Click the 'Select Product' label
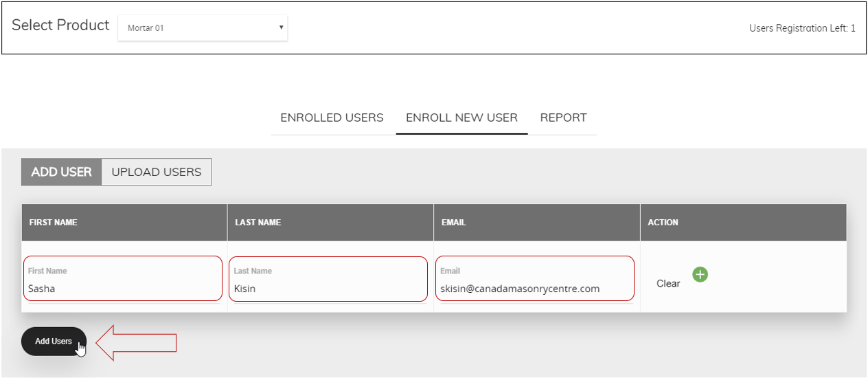This screenshot has height=378, width=868. 60,25
